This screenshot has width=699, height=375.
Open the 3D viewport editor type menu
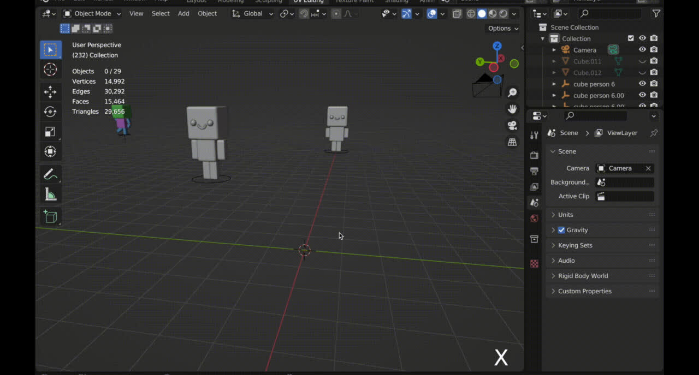click(48, 14)
